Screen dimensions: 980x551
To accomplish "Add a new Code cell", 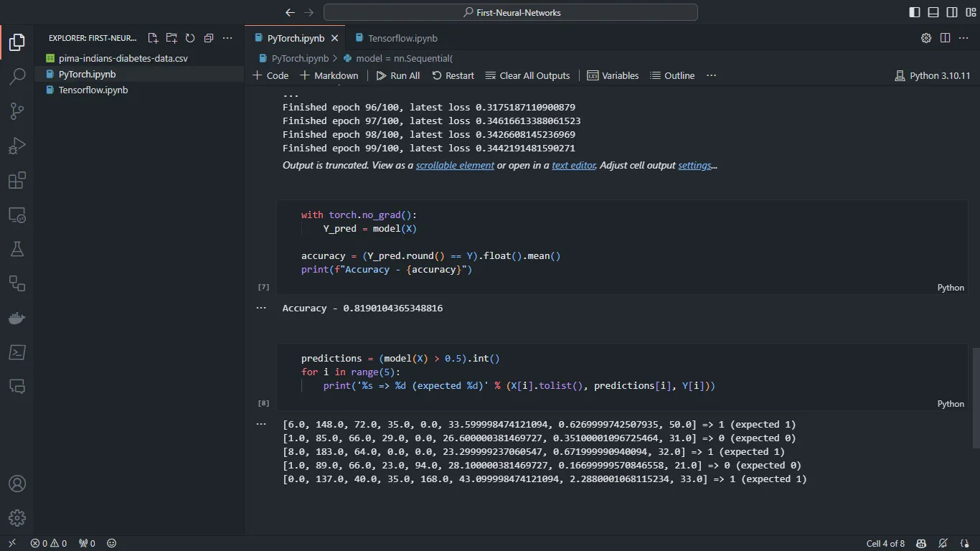I will [270, 75].
